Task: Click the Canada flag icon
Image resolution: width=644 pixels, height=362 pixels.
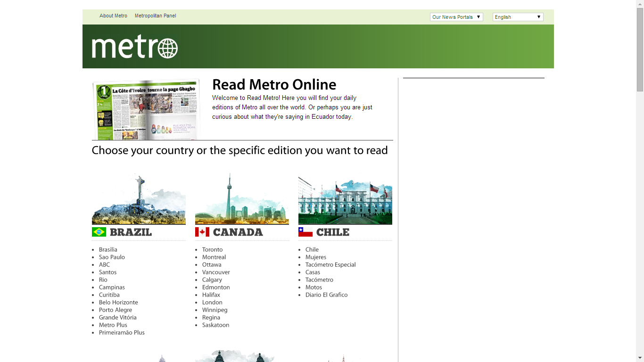Action: [x=202, y=232]
